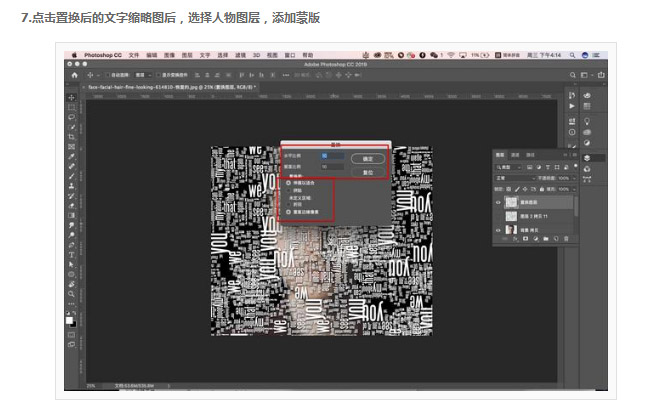Open the 3D menu in the menu bar

coord(257,55)
